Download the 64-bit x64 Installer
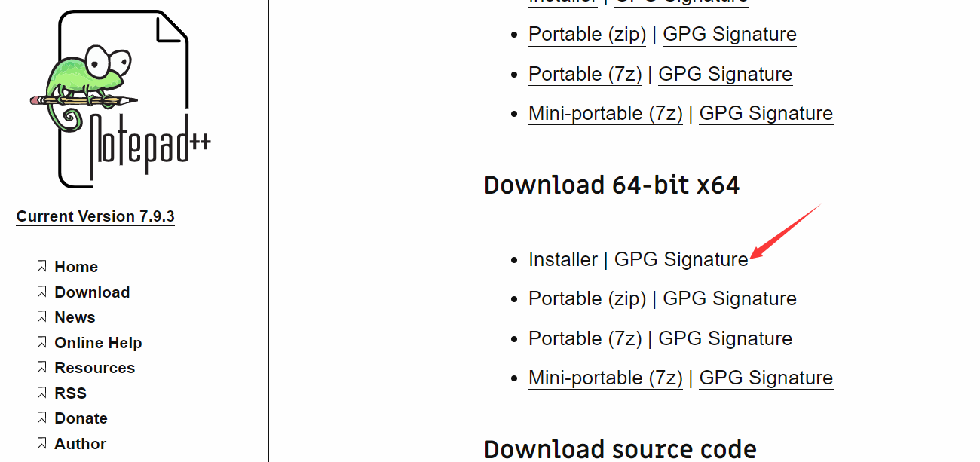Viewport: 980px width, 462px height. pyautogui.click(x=563, y=259)
